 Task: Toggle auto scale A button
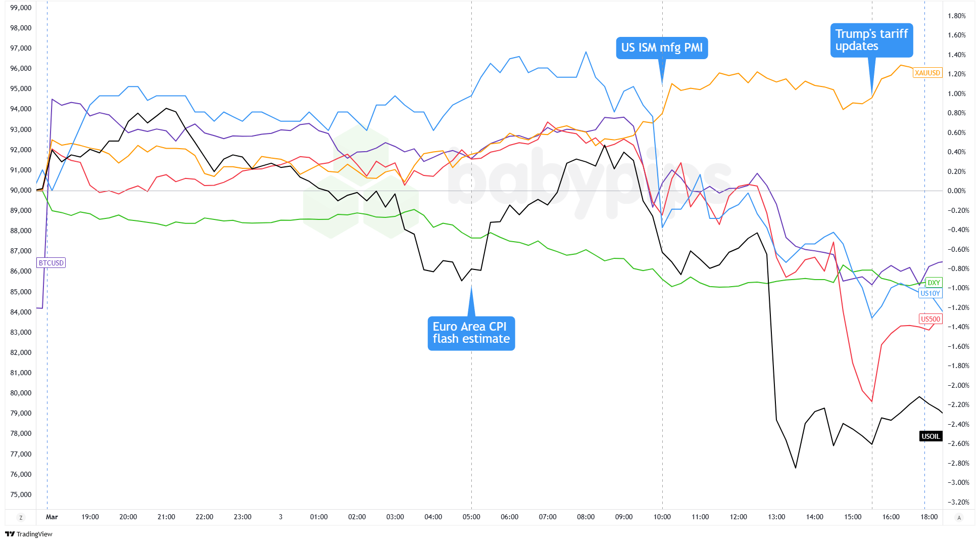[959, 517]
